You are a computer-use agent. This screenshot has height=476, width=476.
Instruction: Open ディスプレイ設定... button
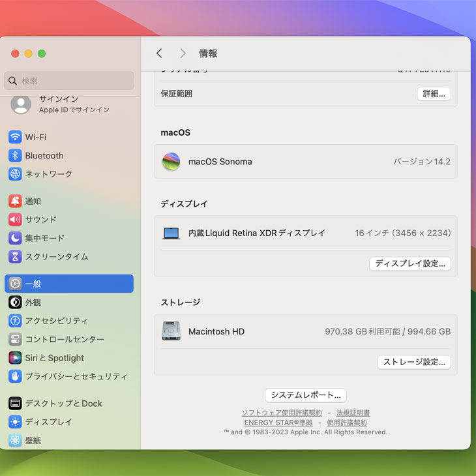409,263
